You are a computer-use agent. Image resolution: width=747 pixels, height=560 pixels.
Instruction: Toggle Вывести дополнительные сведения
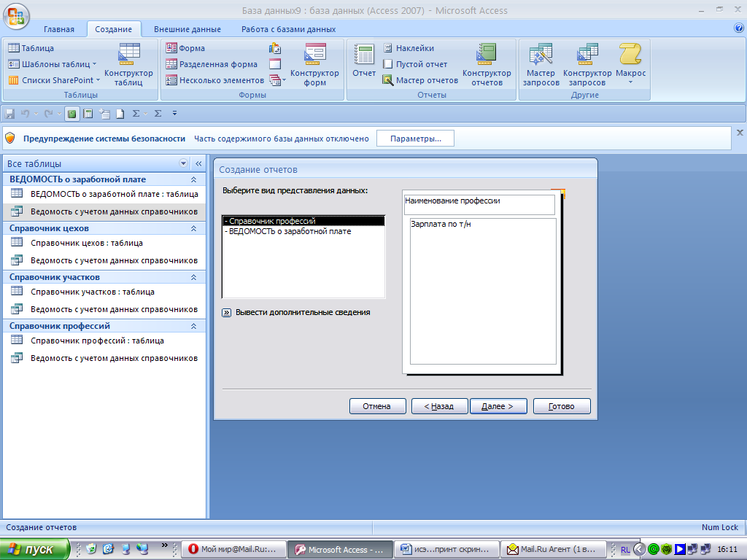[x=227, y=313]
